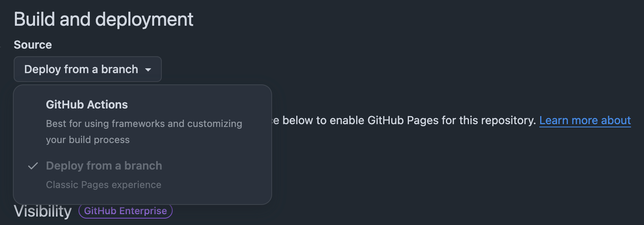Open the Source deployment dropdown button
This screenshot has height=225, width=644.
[88, 69]
